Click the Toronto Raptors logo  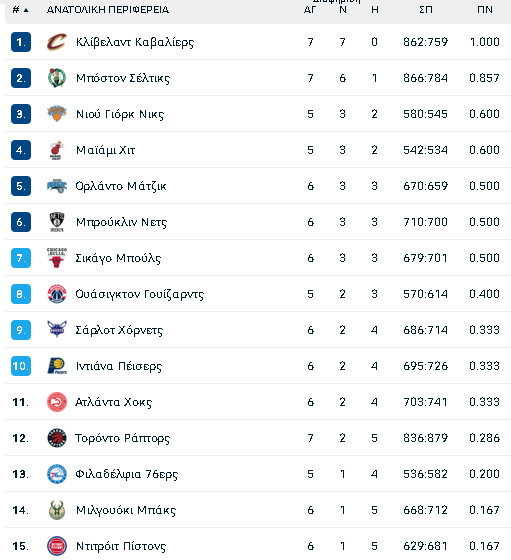(x=57, y=438)
